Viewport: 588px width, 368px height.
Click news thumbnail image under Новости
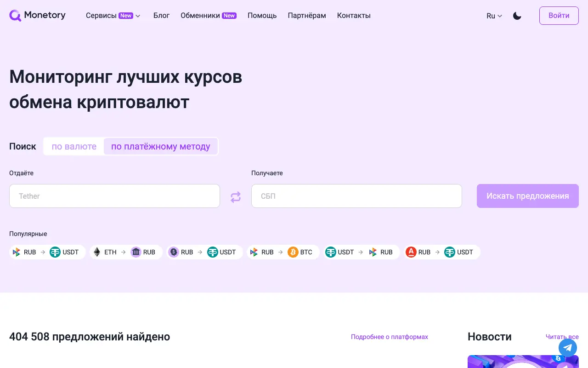pos(523,362)
